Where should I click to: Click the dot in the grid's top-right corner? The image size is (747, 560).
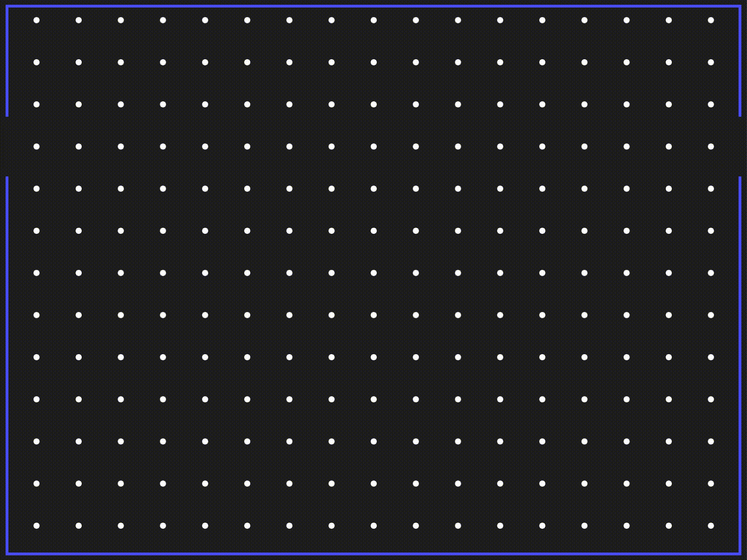tap(711, 20)
